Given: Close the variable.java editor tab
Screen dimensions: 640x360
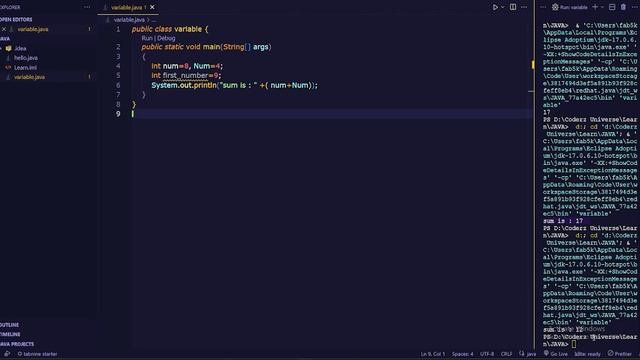Looking at the screenshot, I should click(x=152, y=7).
